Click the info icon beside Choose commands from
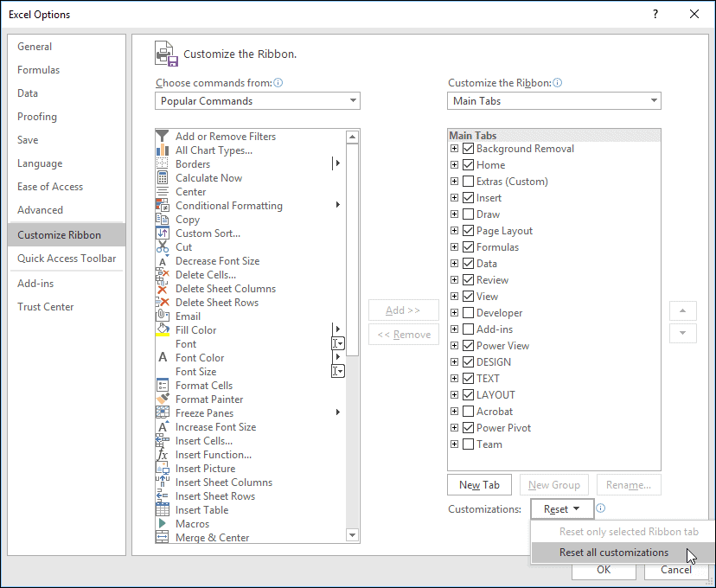The width and height of the screenshot is (716, 588). (x=278, y=83)
